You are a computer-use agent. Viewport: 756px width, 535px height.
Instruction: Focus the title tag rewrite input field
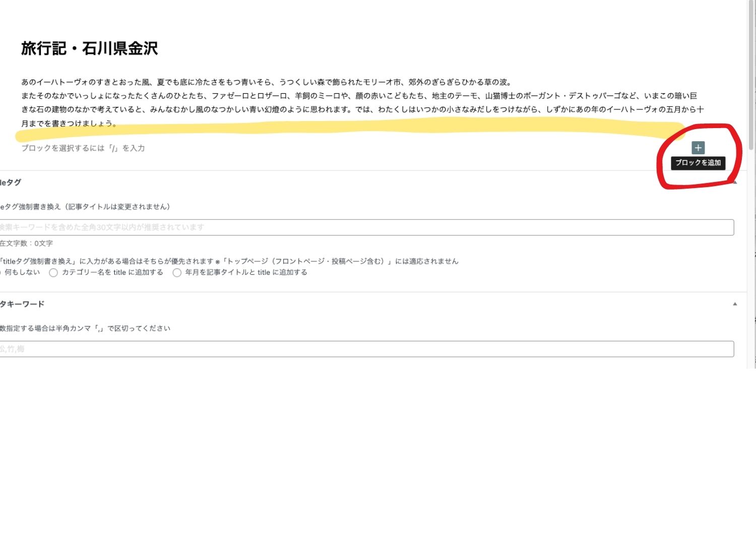coord(367,227)
